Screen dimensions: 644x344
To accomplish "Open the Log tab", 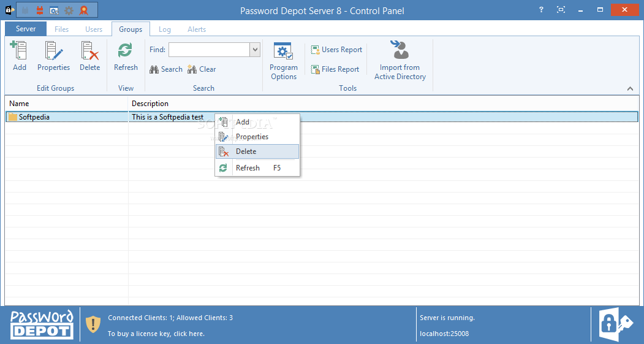I will [x=165, y=29].
